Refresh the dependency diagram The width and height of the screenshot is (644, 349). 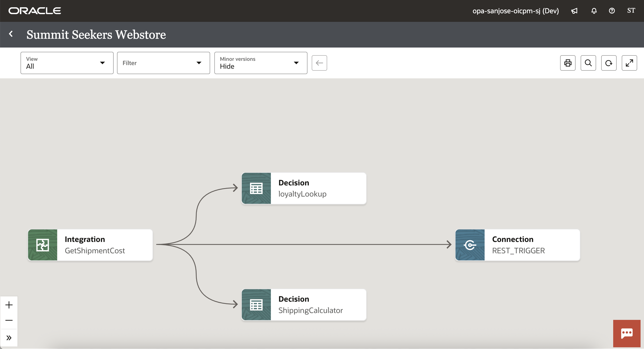(x=608, y=63)
